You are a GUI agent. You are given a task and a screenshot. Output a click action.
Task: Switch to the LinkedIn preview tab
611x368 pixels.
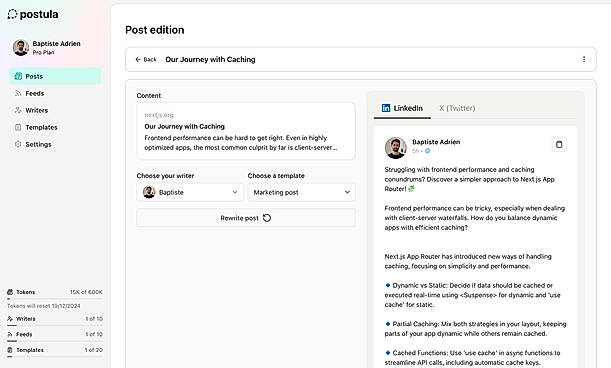tap(402, 108)
